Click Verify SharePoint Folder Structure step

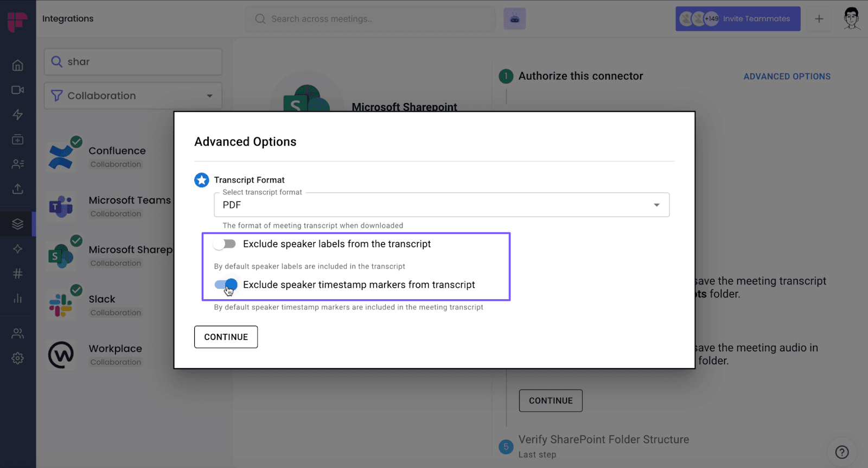[603, 440]
